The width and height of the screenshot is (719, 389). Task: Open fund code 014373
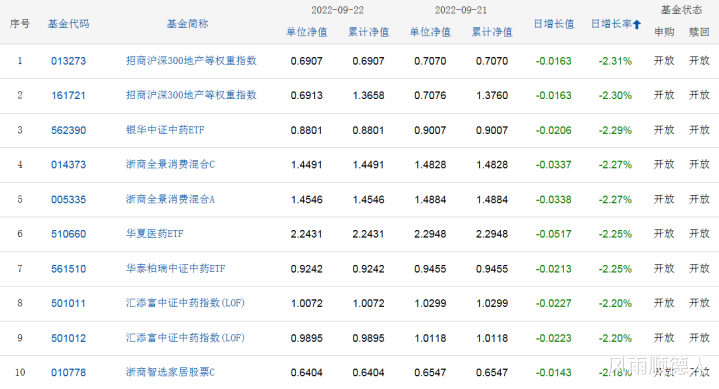pos(68,165)
